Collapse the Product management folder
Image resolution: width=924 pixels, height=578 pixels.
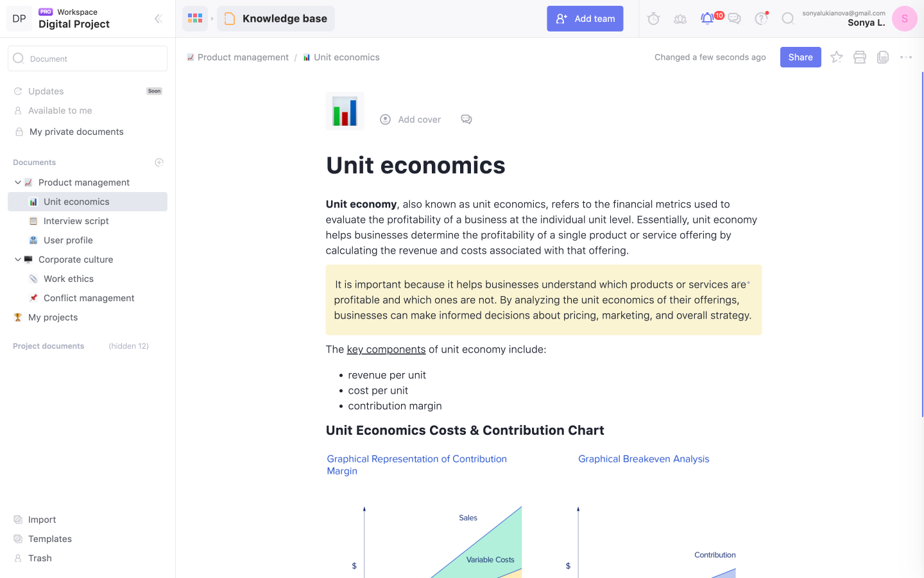[18, 182]
